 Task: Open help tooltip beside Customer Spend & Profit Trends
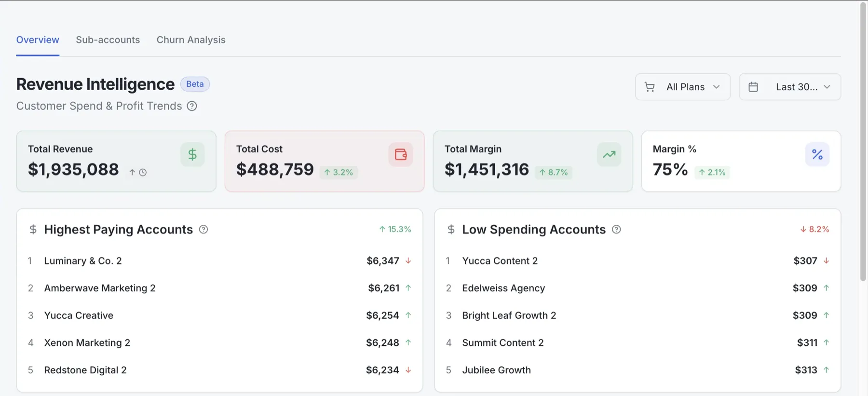coord(192,106)
